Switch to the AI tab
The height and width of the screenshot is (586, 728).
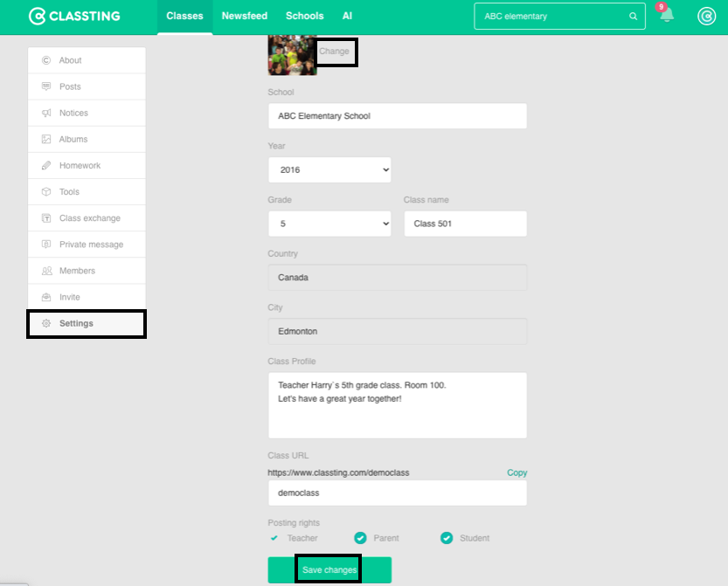(347, 17)
